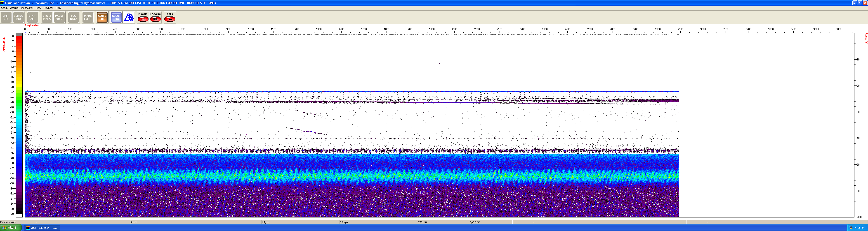Screen dimensions: 868x231
Task: Click the MARK EVENT toolbar button
Action: click(x=88, y=18)
